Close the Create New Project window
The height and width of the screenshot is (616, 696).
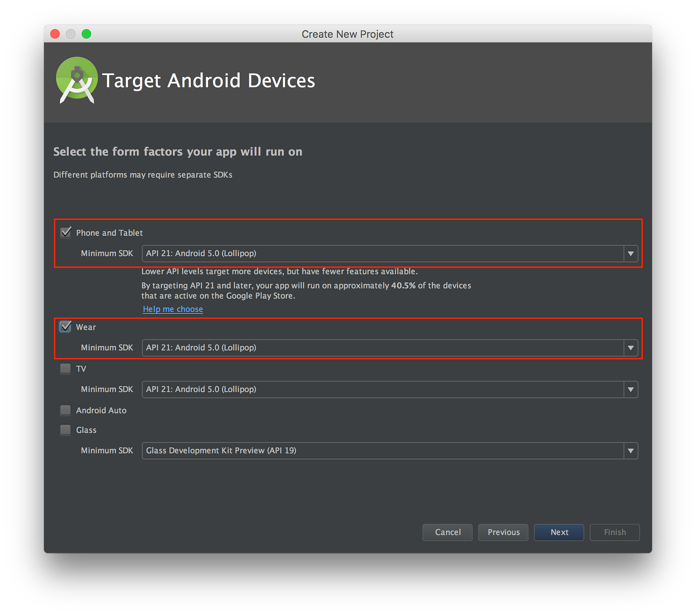55,34
